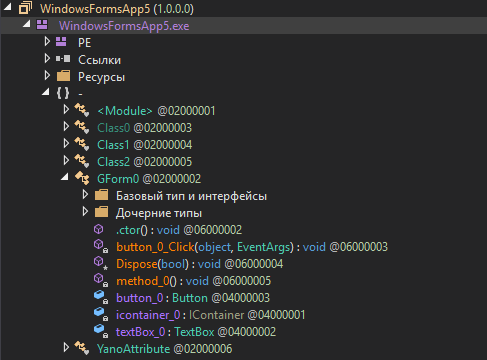The width and height of the screenshot is (487, 360).
Task: Collapse the "-" namespace node
Action: [46, 92]
